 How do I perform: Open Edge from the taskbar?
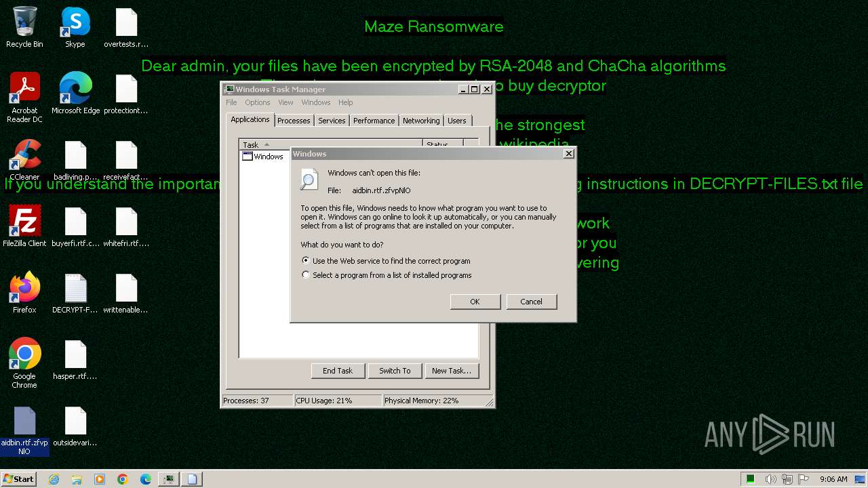pyautogui.click(x=146, y=479)
